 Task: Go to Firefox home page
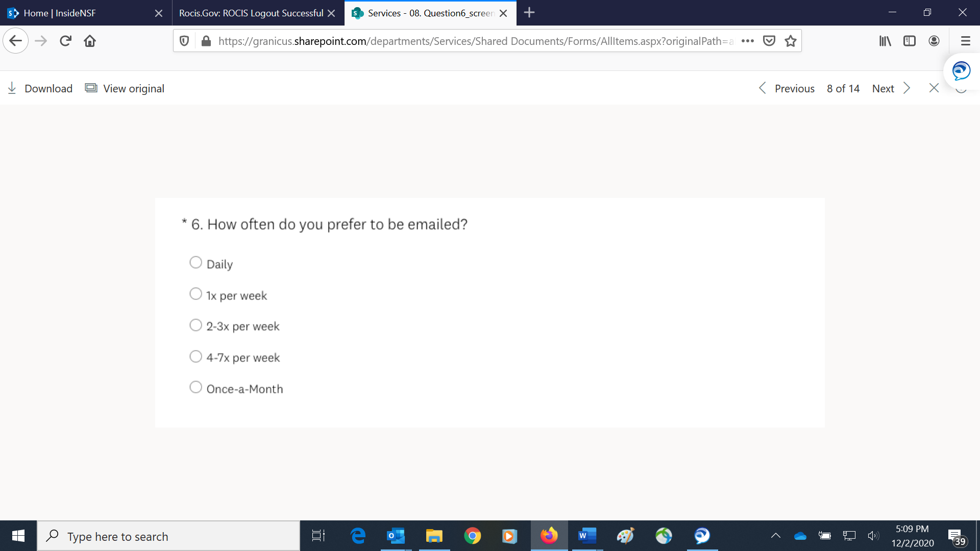[x=90, y=41]
